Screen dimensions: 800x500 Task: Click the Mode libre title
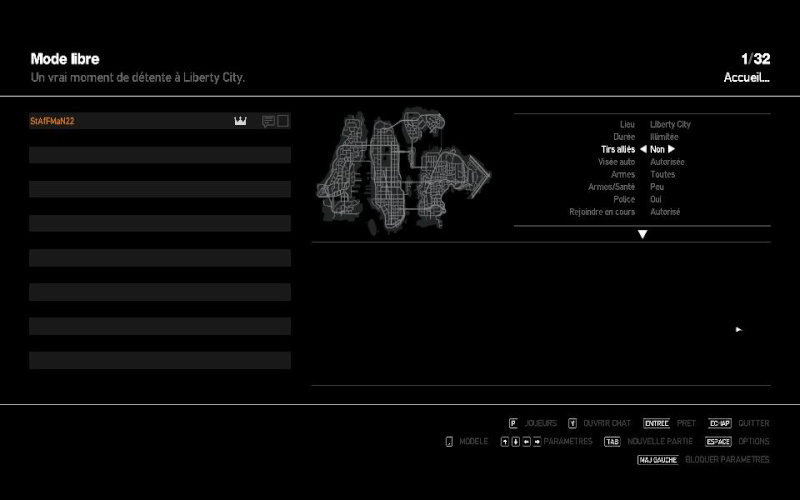(65, 59)
